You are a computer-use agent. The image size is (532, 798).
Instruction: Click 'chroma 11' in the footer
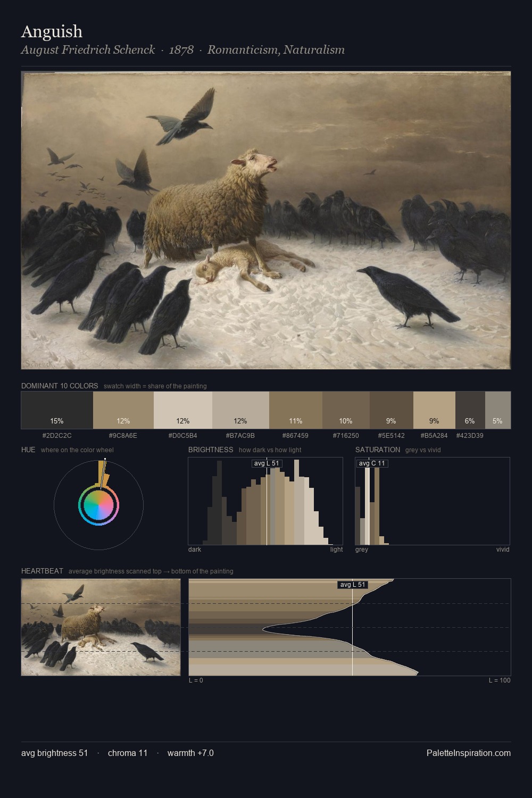(x=128, y=753)
